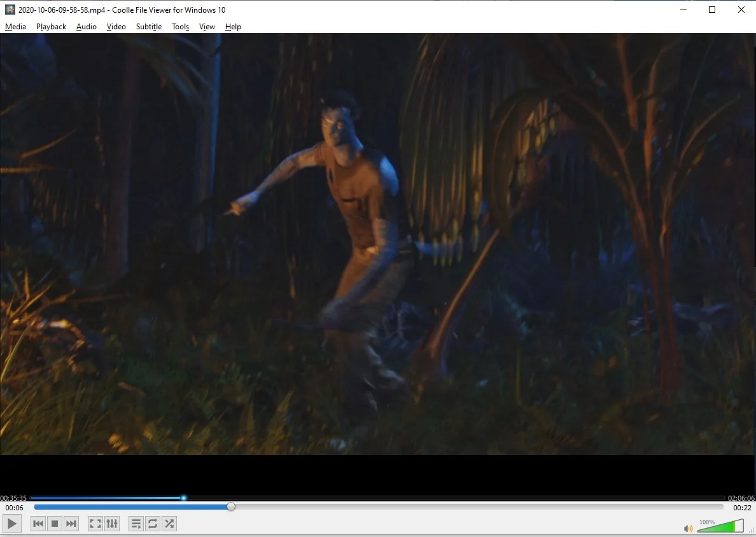Minimize the Coolle File Viewer window
This screenshot has height=537, width=756.
pos(683,10)
